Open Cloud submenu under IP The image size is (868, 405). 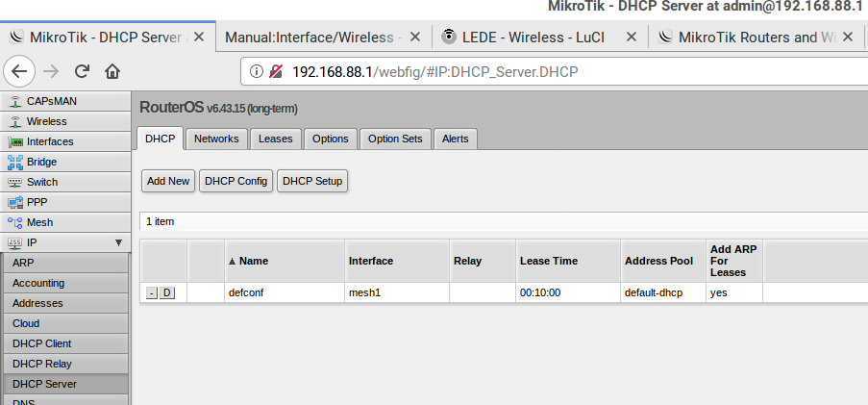pyautogui.click(x=65, y=323)
